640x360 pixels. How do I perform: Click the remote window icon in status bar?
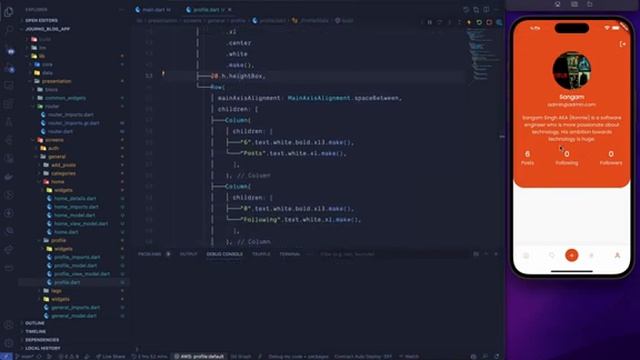6,356
